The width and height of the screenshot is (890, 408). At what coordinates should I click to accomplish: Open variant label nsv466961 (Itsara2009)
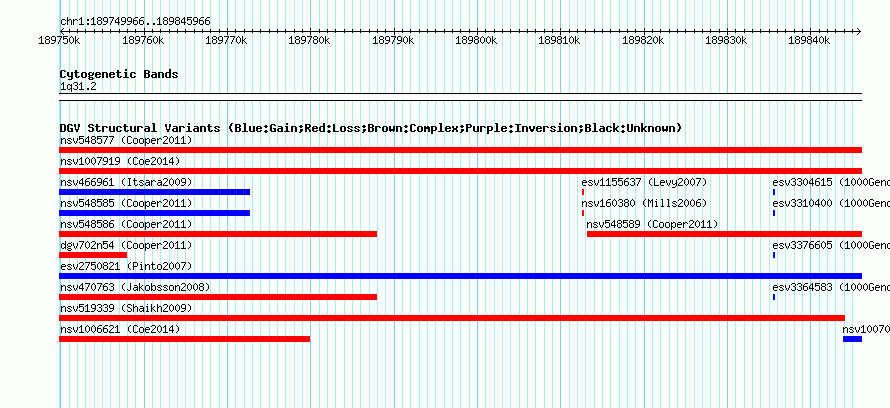tap(126, 182)
